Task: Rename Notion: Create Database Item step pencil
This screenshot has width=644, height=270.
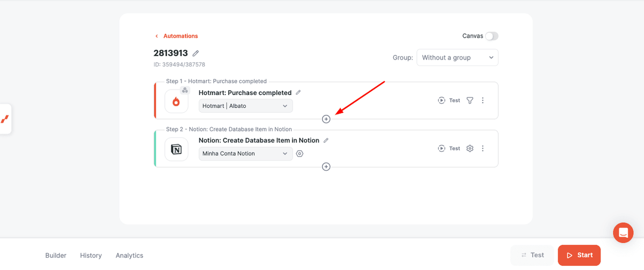Action: tap(326, 140)
